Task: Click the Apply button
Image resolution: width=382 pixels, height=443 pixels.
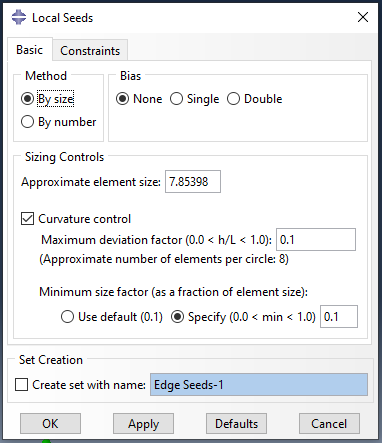Action: point(143,424)
